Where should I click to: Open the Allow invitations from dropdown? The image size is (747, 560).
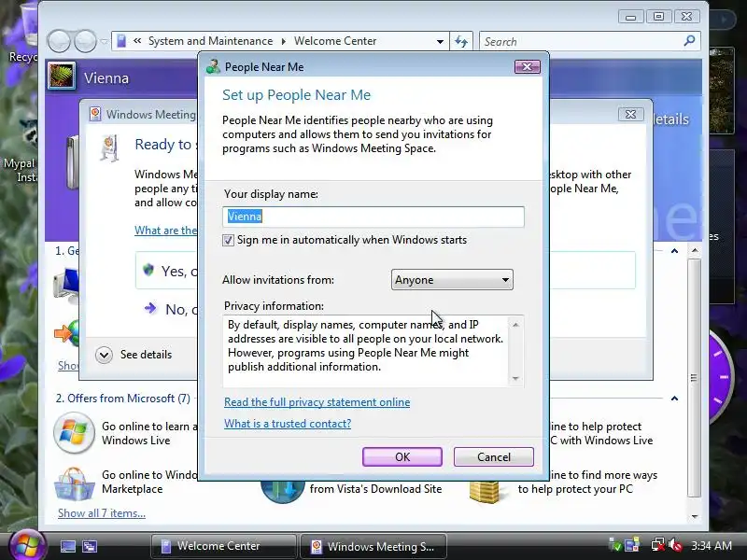click(x=452, y=279)
